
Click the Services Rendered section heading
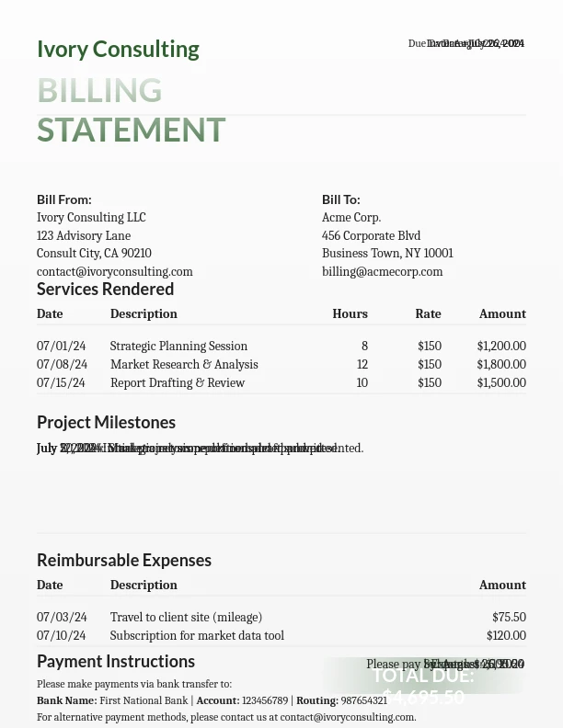(x=105, y=290)
